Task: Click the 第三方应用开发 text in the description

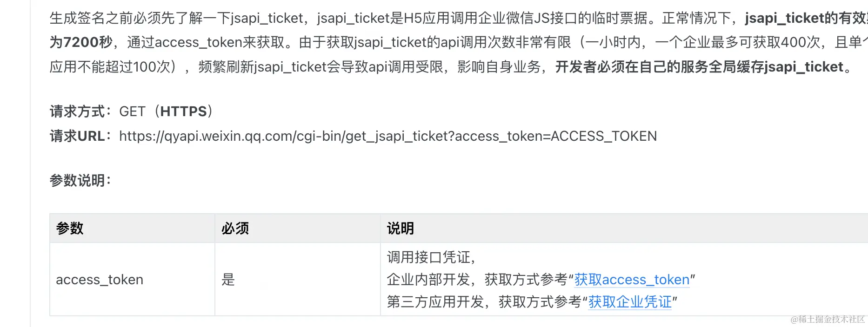Action: pyautogui.click(x=435, y=302)
